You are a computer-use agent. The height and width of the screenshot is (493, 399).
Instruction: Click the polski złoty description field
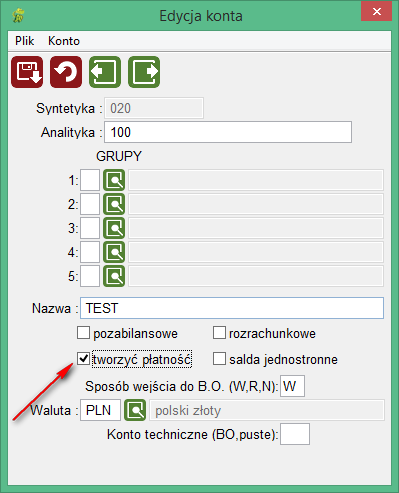pyautogui.click(x=267, y=410)
